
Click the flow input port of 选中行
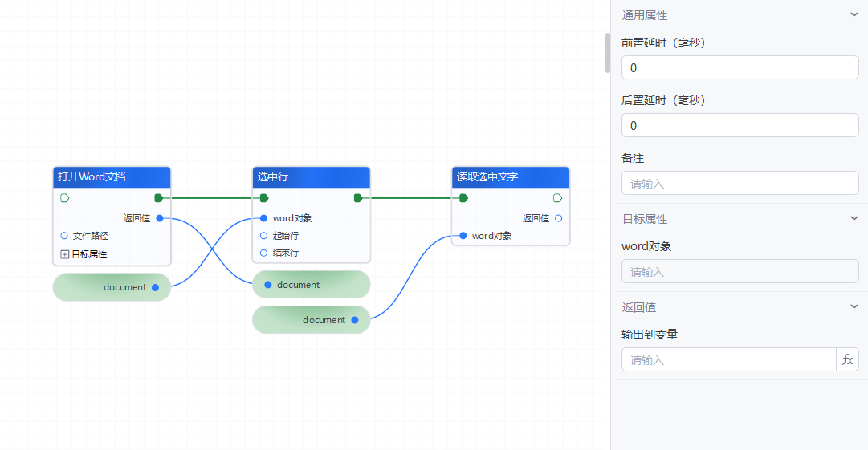point(264,197)
